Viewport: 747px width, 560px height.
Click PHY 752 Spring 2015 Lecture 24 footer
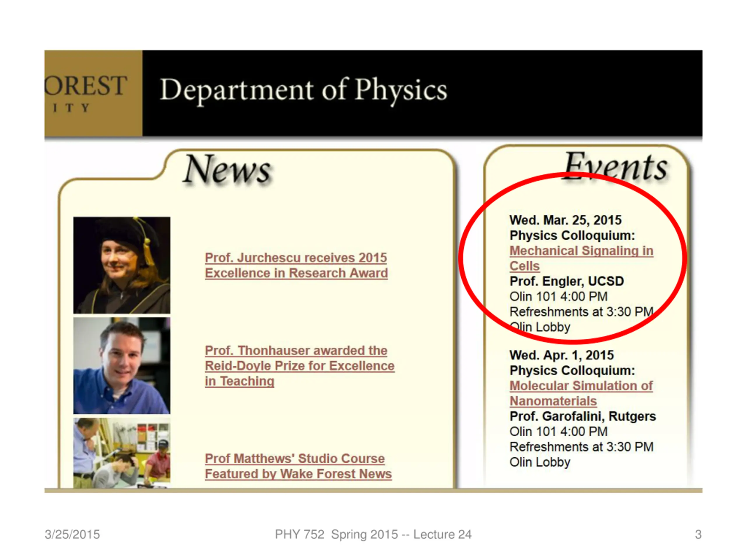coord(373,534)
